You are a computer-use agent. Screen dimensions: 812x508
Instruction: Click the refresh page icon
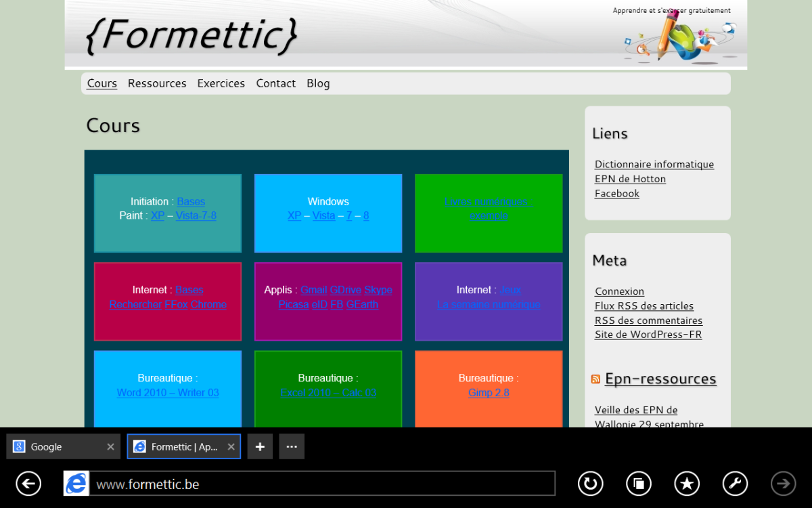590,484
